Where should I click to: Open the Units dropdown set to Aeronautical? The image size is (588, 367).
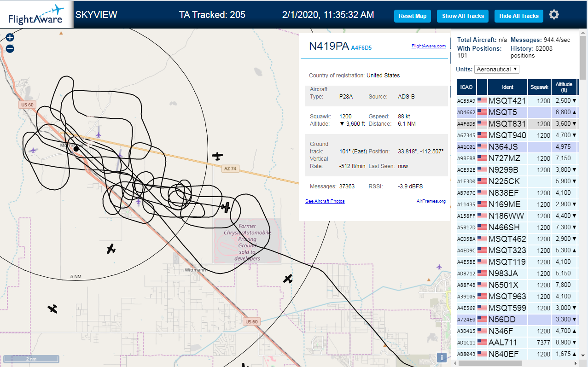(497, 69)
